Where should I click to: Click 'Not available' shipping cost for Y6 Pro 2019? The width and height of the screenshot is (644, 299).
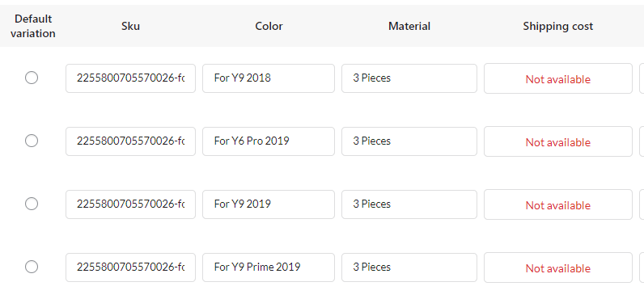[x=558, y=141]
